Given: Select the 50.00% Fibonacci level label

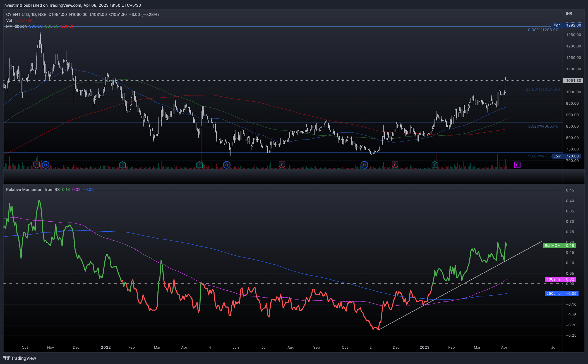Looking at the screenshot, I should (x=540, y=156).
